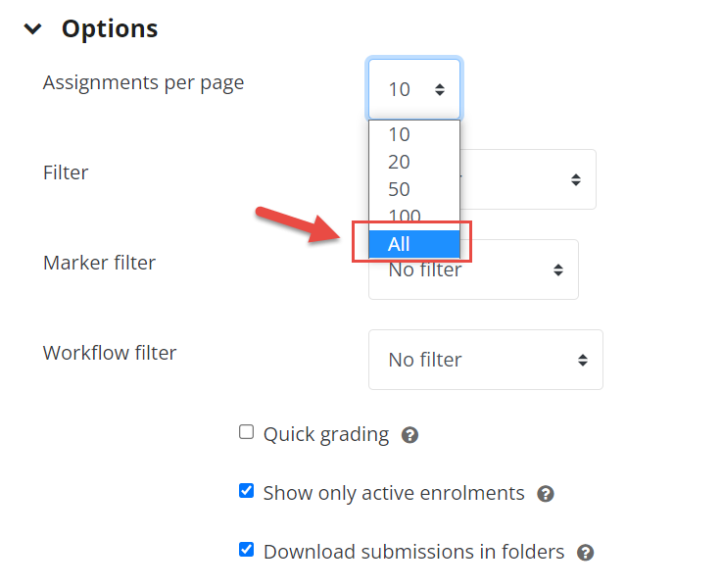Open Quick grading help icon
Image resolution: width=722 pixels, height=588 pixels.
(409, 435)
